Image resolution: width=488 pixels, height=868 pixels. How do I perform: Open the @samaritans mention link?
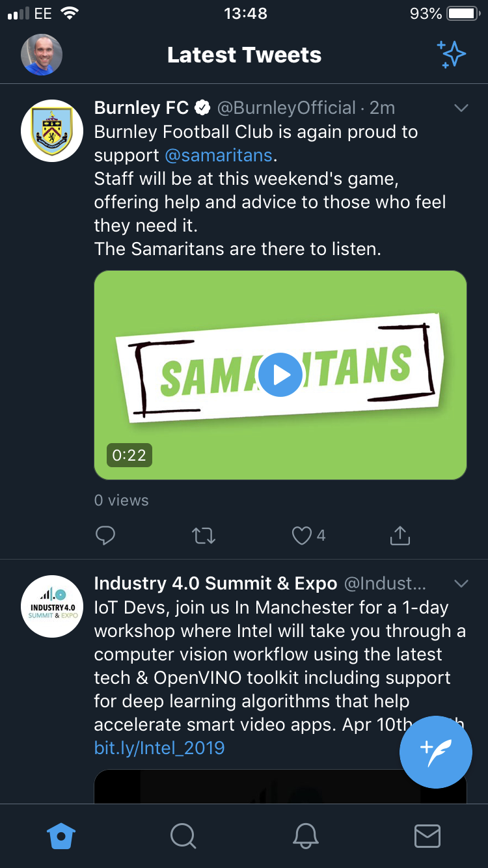[x=220, y=156]
